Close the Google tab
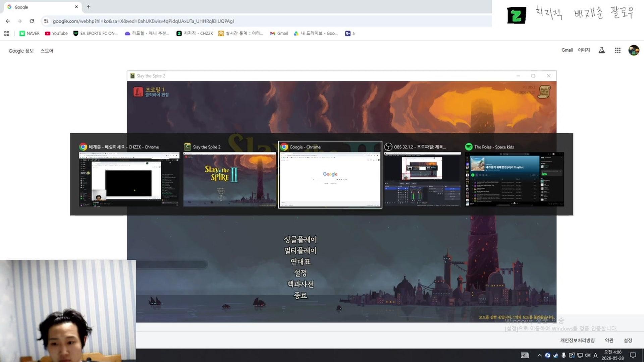644x362 pixels. coord(76,7)
